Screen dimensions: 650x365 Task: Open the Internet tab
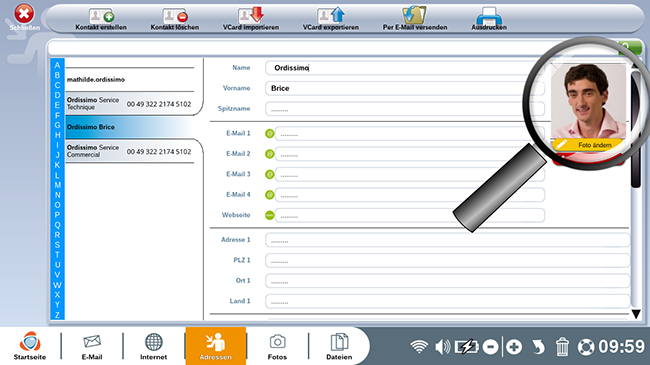[153, 346]
